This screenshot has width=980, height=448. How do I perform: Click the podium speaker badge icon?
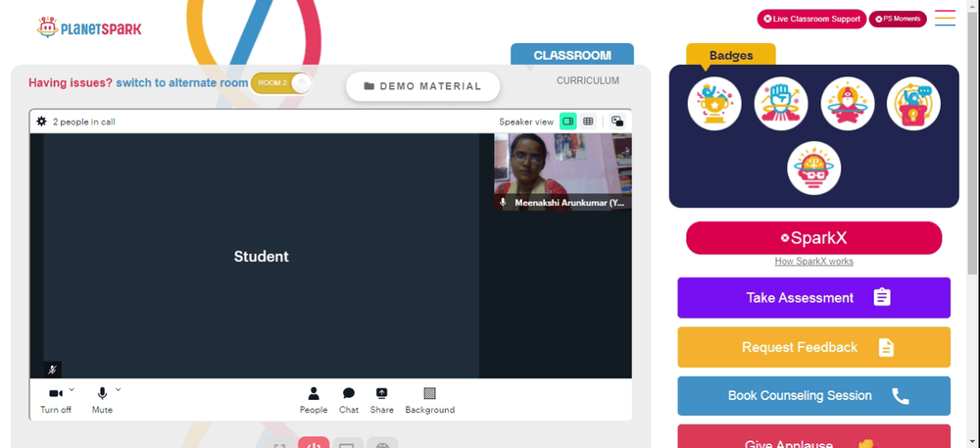tap(913, 104)
